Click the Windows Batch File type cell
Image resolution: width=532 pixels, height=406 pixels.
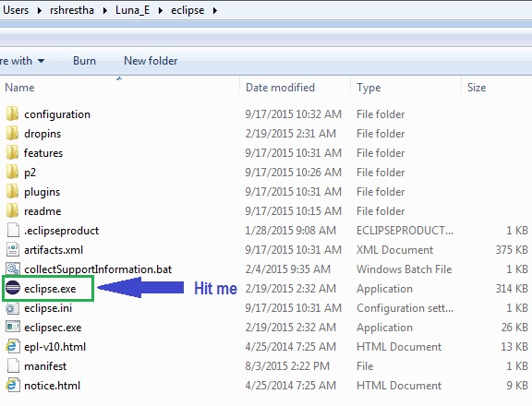pyautogui.click(x=405, y=269)
